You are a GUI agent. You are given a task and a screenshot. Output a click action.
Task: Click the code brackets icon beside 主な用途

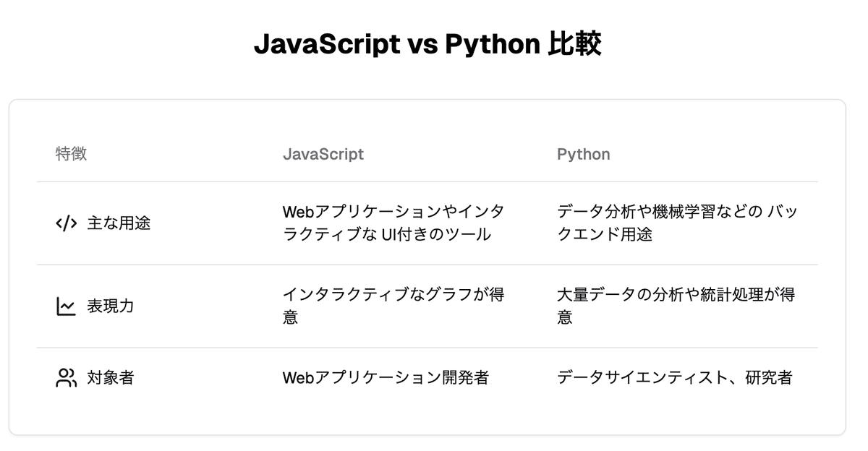[66, 223]
